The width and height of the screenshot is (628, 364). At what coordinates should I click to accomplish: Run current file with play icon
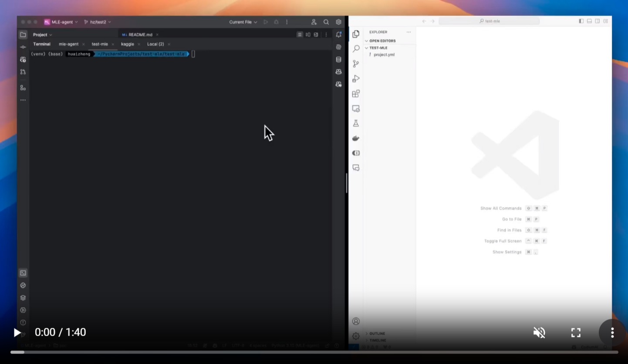pyautogui.click(x=266, y=22)
